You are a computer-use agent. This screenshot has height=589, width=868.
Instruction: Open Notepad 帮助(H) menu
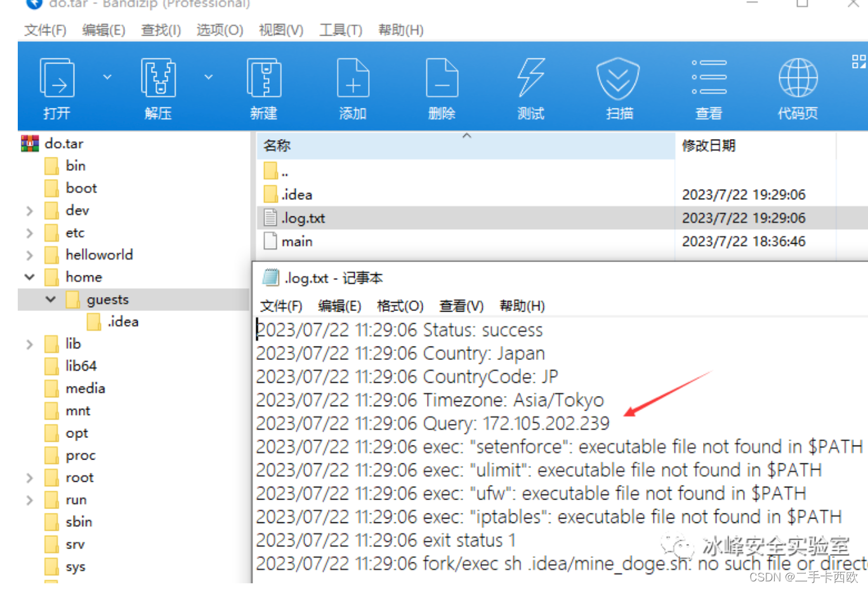pyautogui.click(x=522, y=306)
